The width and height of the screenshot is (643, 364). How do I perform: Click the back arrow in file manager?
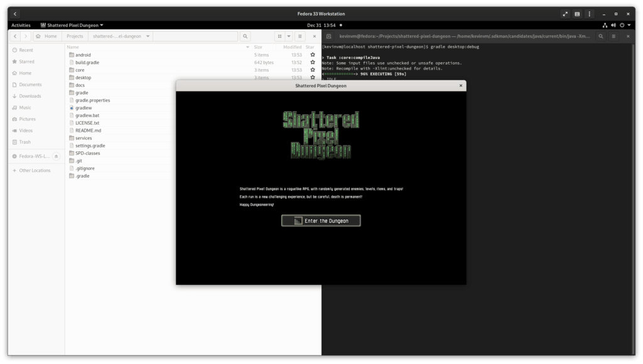tap(15, 36)
